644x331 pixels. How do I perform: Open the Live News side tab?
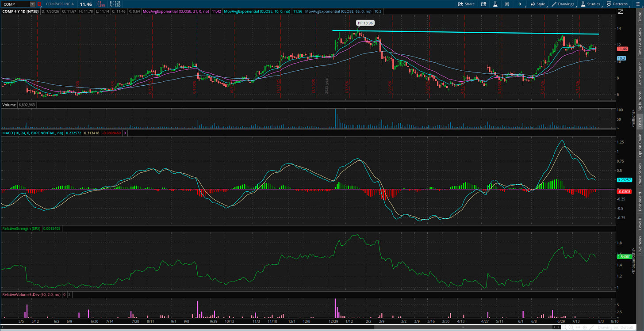(639, 244)
